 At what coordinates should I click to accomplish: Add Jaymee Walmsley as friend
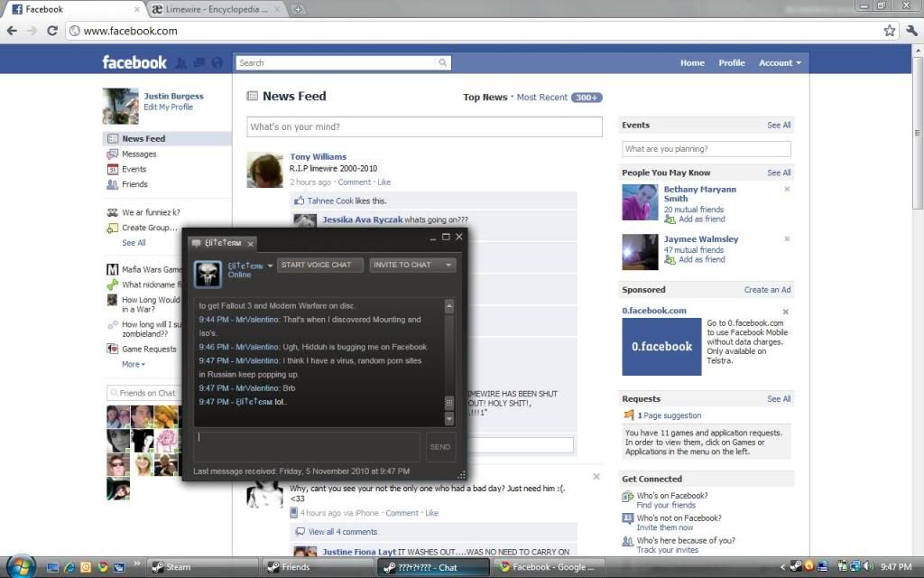point(700,259)
